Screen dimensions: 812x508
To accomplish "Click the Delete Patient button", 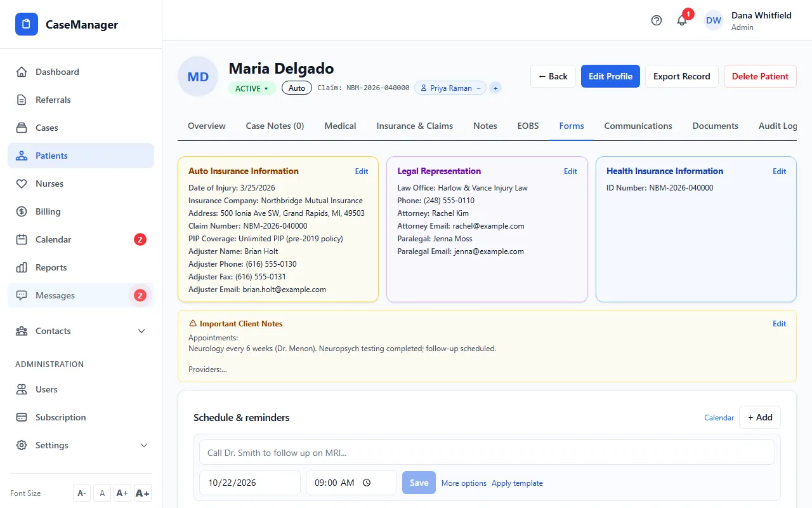I will coord(760,76).
